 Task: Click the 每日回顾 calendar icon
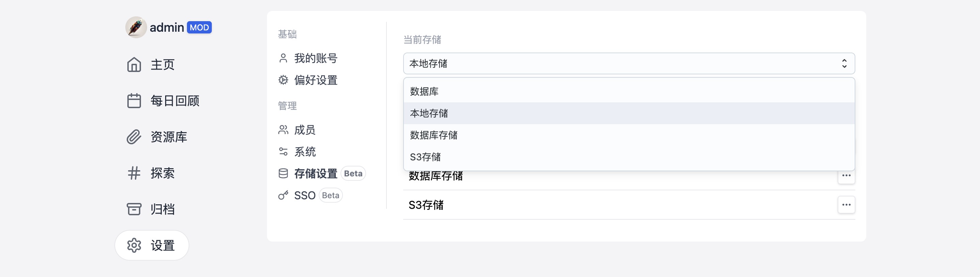tap(134, 101)
